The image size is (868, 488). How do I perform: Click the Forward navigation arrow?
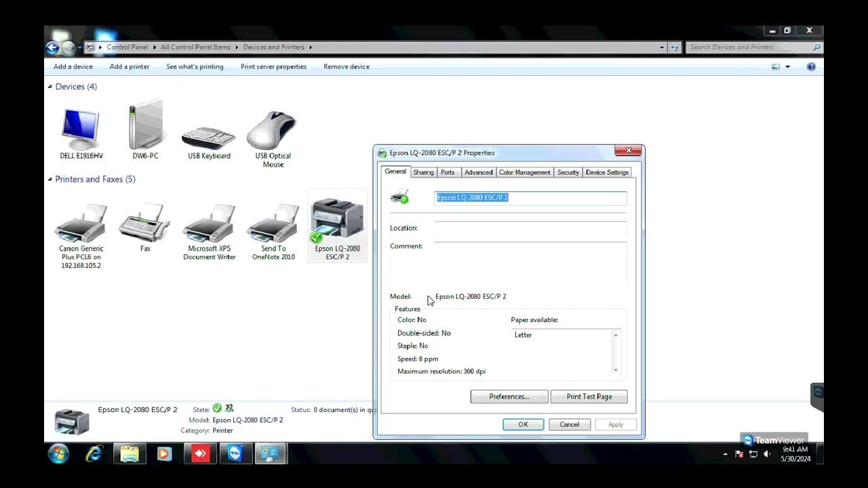click(68, 47)
